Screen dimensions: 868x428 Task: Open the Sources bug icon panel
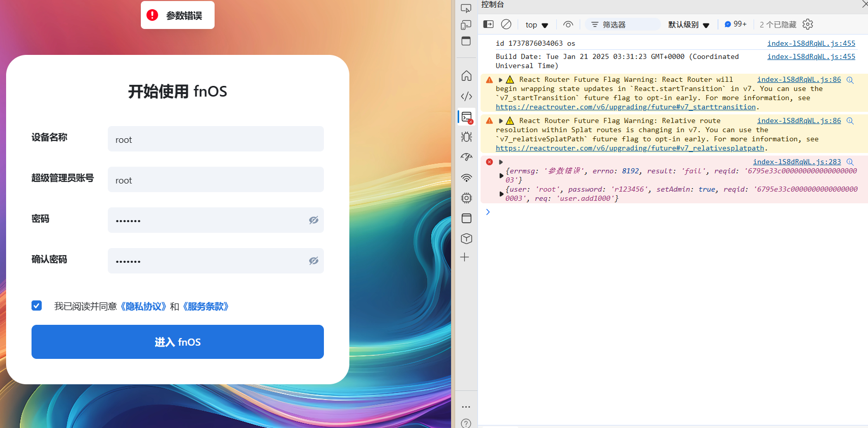[466, 137]
